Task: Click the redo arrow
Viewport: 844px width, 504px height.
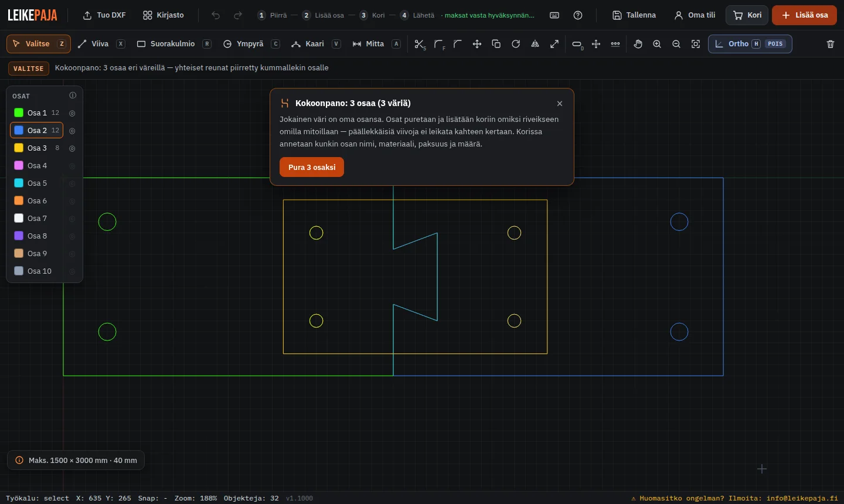Action: (238, 15)
